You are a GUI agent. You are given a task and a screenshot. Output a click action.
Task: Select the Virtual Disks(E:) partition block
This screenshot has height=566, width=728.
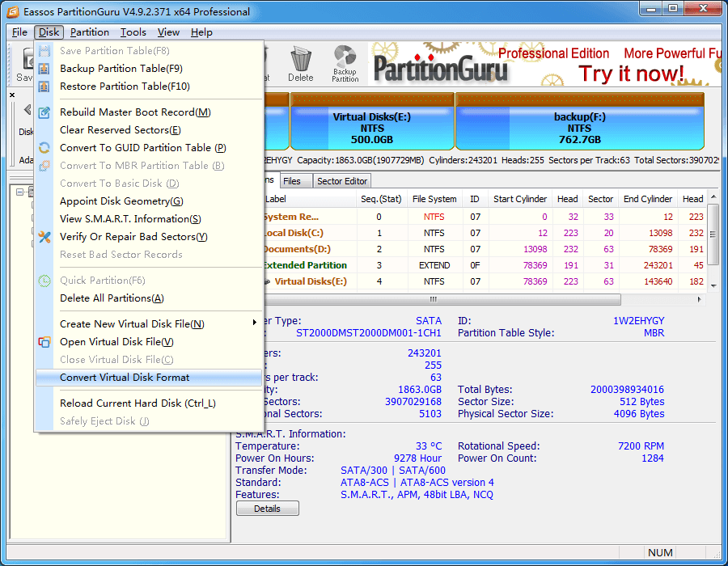372,121
